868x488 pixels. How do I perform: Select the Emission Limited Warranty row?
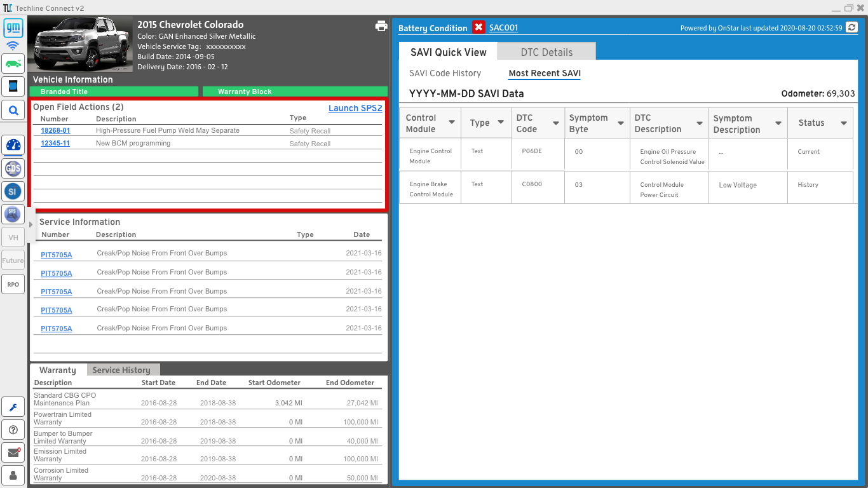[x=208, y=455]
